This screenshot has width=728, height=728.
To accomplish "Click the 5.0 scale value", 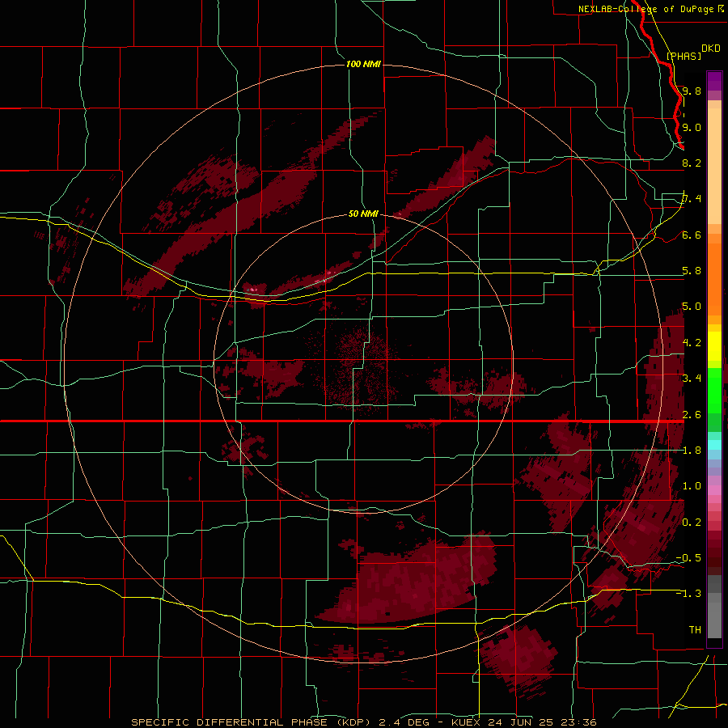I will 692,307.
